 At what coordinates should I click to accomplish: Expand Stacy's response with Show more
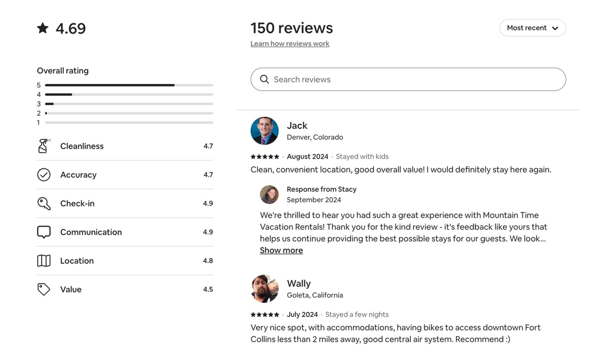[281, 250]
